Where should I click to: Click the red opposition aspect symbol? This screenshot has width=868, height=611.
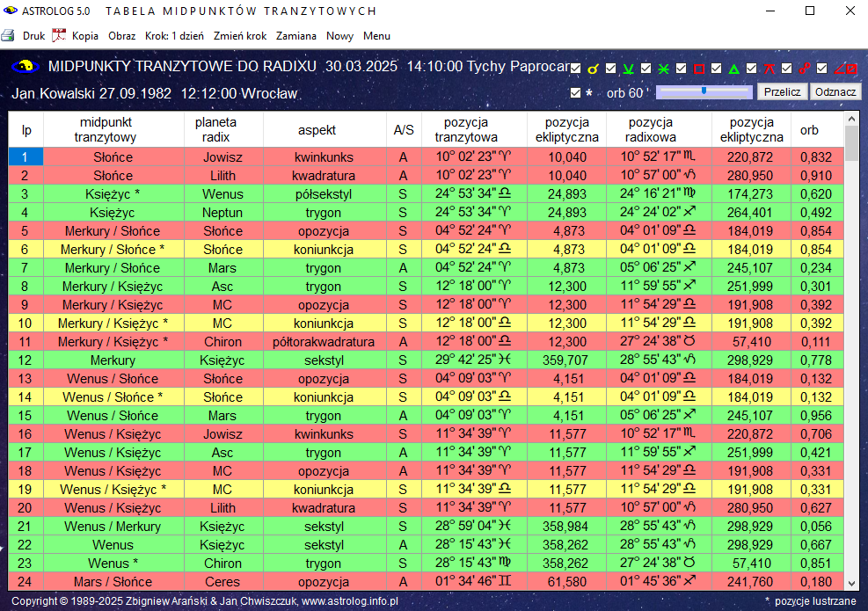(x=805, y=69)
